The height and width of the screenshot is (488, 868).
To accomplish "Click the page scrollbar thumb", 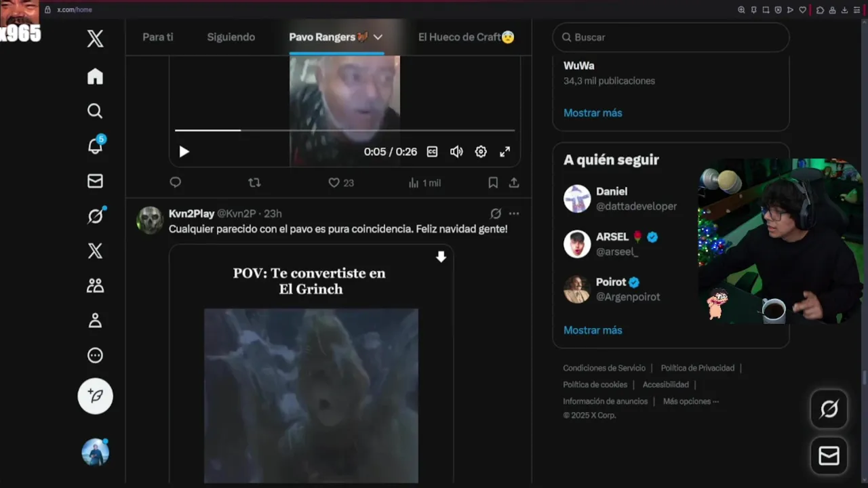I will (865, 378).
